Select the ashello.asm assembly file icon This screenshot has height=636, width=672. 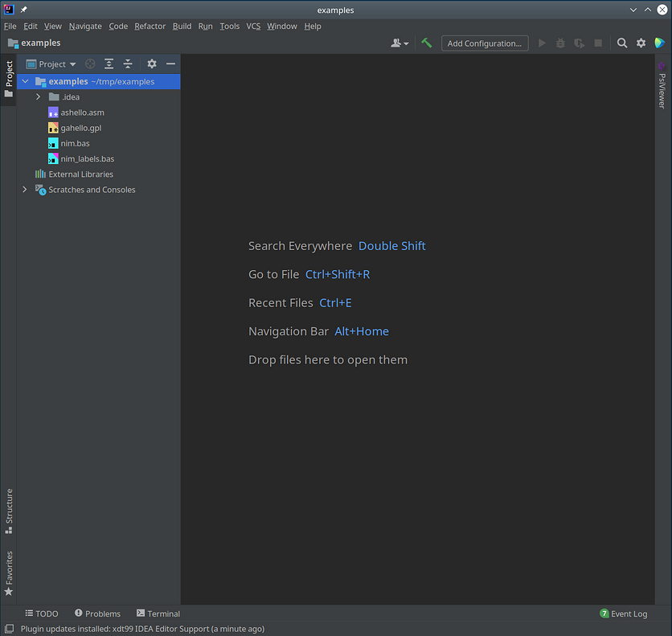coord(54,113)
